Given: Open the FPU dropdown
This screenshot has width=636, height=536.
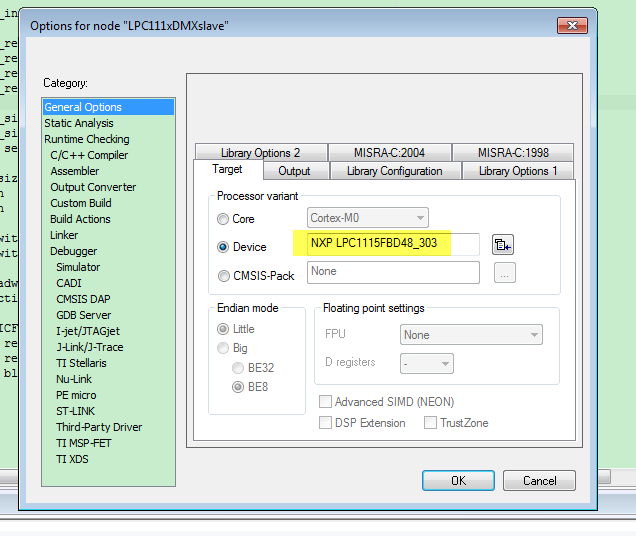Looking at the screenshot, I should click(x=471, y=335).
